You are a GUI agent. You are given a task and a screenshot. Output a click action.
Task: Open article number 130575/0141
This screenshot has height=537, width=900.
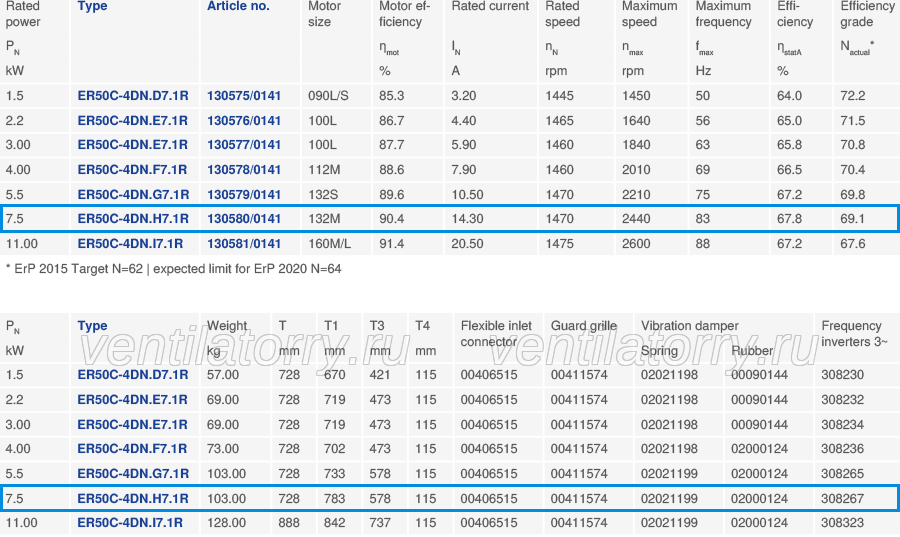244,96
